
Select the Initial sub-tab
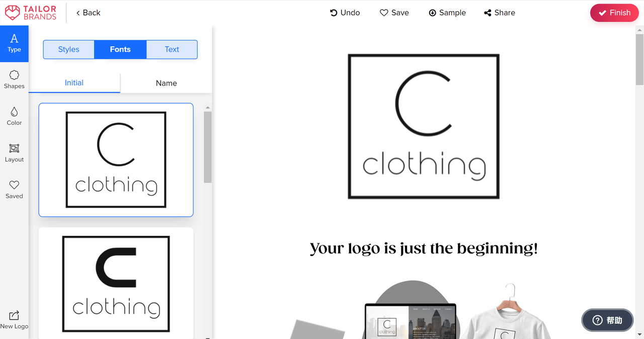tap(74, 83)
